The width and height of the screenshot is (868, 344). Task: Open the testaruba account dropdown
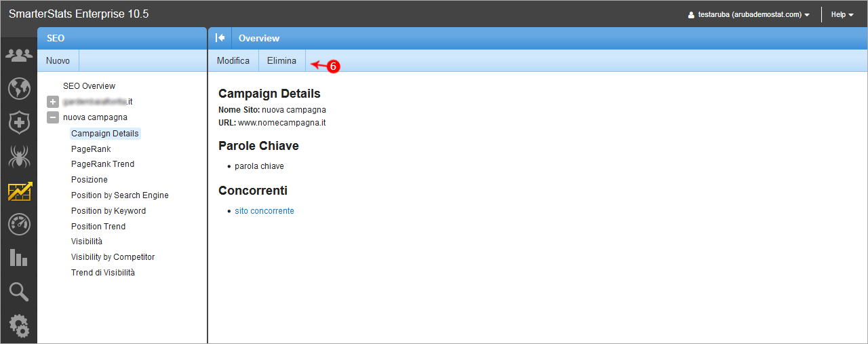[749, 14]
